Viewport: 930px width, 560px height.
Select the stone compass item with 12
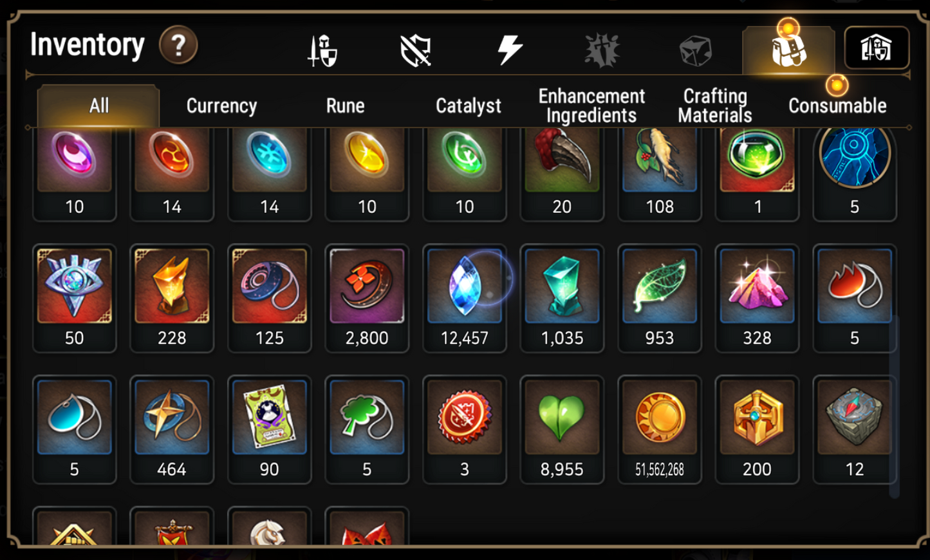tap(855, 429)
